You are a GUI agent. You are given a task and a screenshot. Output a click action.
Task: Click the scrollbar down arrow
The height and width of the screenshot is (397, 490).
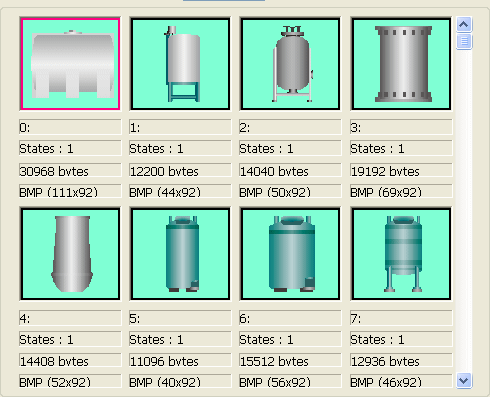tap(464, 380)
